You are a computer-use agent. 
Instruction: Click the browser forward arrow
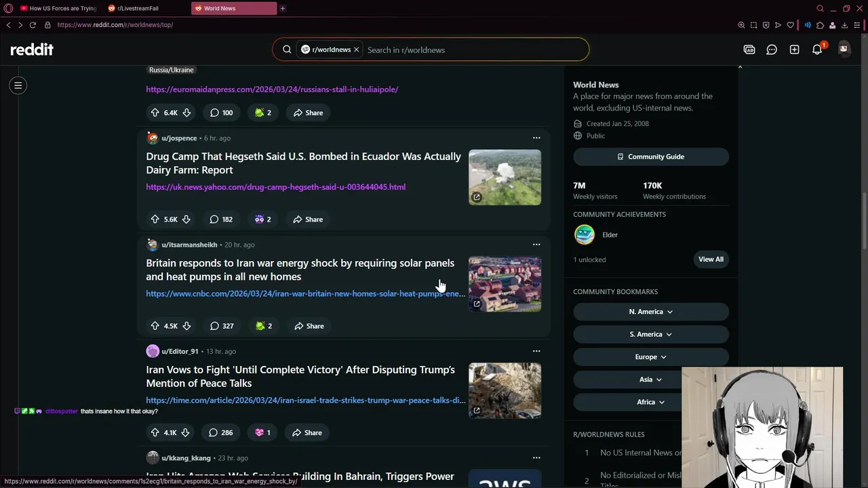pyautogui.click(x=20, y=25)
